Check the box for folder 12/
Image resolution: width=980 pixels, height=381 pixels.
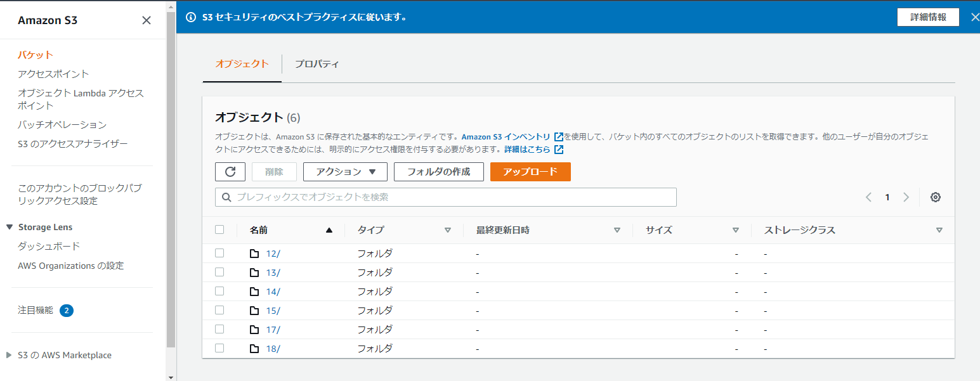tap(219, 253)
